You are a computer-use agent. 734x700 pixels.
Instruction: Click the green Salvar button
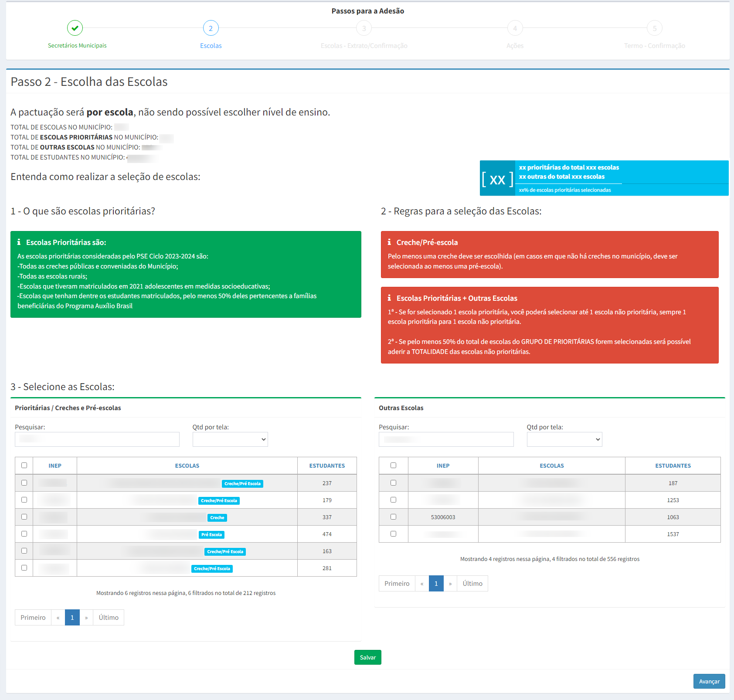click(x=368, y=657)
